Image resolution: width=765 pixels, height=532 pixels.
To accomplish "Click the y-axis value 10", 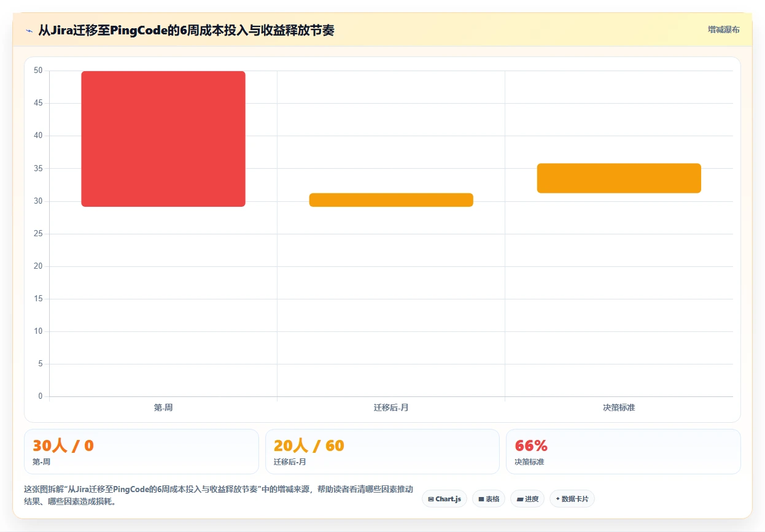I will [38, 331].
